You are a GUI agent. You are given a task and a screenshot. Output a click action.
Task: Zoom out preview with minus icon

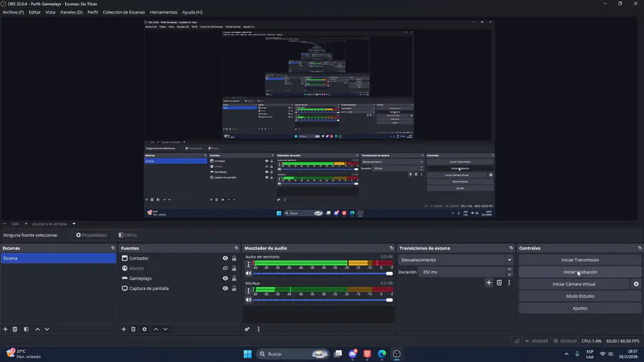point(4,224)
